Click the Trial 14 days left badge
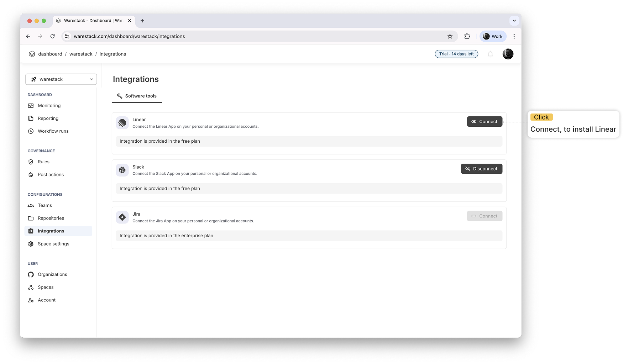The image size is (623, 364). [456, 54]
